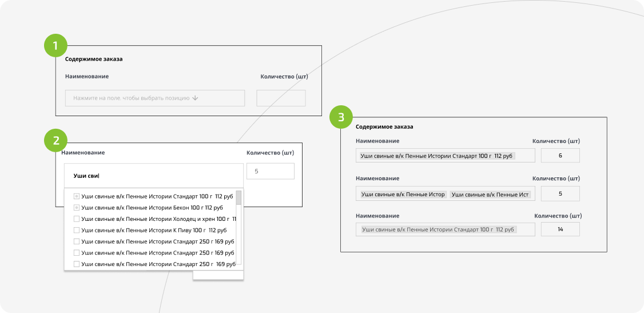Toggle checkbox for Стандарт 100 г 112 руб
Viewport: 644px width, 313px height.
click(77, 196)
